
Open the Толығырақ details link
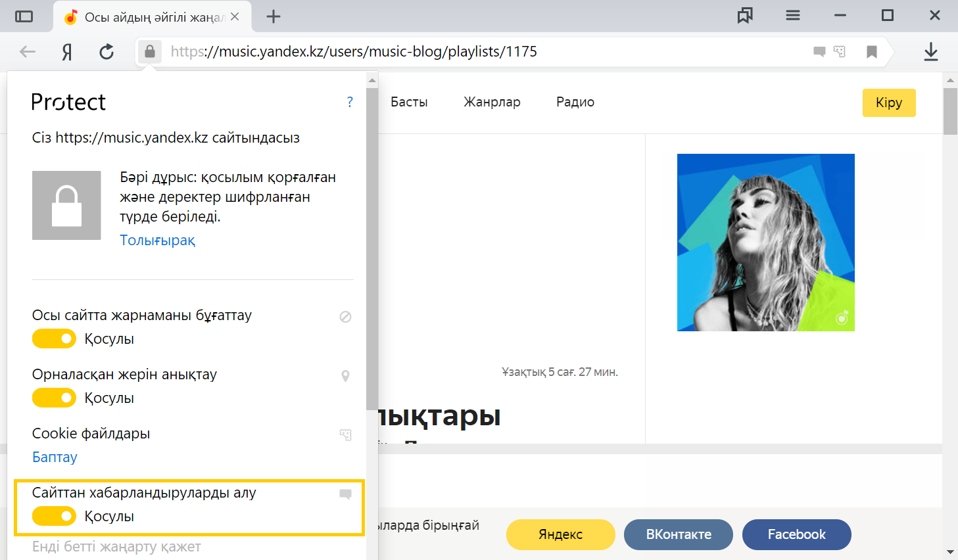point(158,241)
